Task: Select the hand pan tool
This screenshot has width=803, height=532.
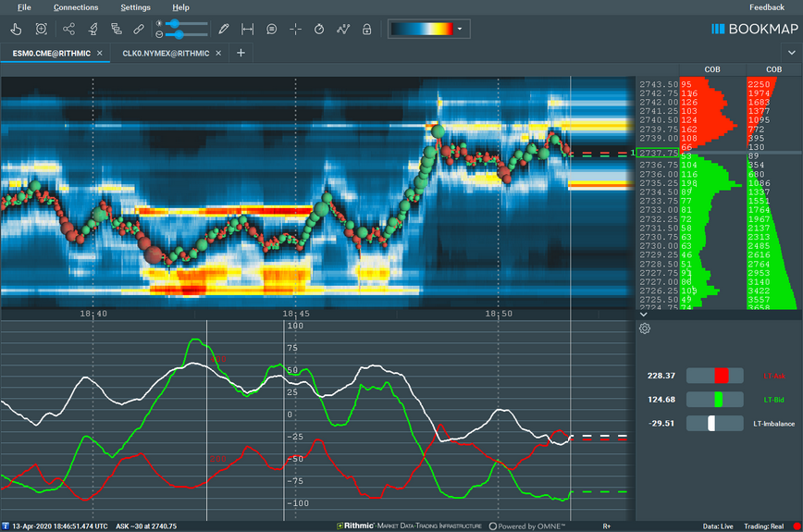Action: [x=16, y=30]
